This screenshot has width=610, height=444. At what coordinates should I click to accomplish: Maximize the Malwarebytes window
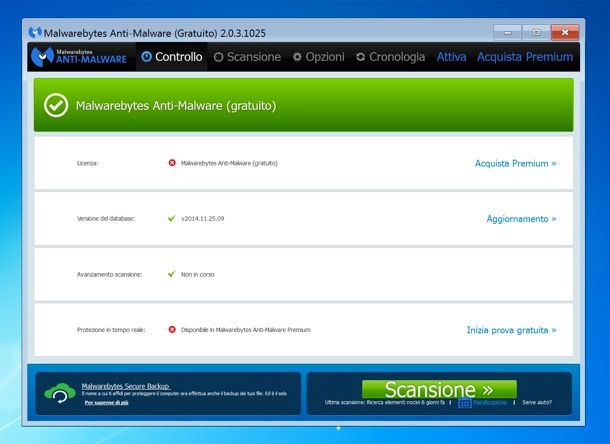coord(536,32)
